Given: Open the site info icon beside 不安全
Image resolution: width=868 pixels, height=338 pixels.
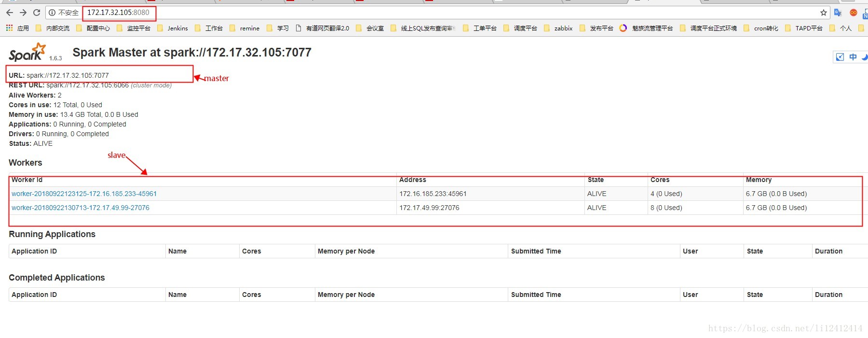Looking at the screenshot, I should (52, 13).
